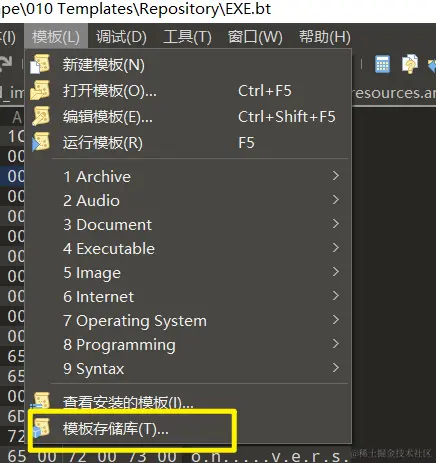This screenshot has height=463, width=436.
Task: Open the calculator toolbar icon
Action: point(382,64)
